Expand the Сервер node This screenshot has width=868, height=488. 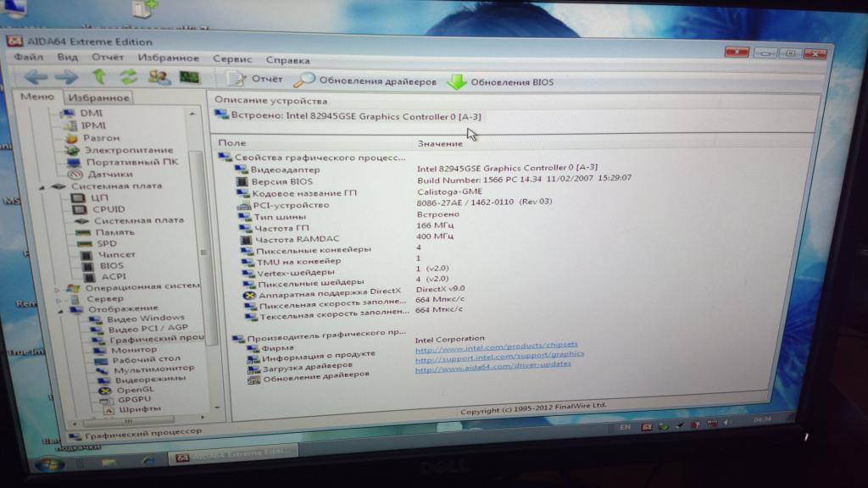coord(58,301)
